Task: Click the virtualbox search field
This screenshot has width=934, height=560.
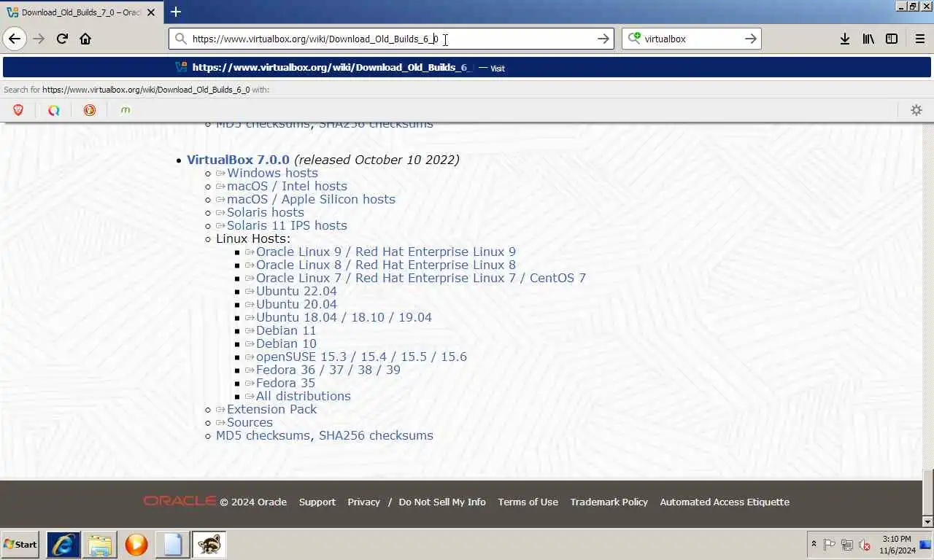Action: click(692, 39)
